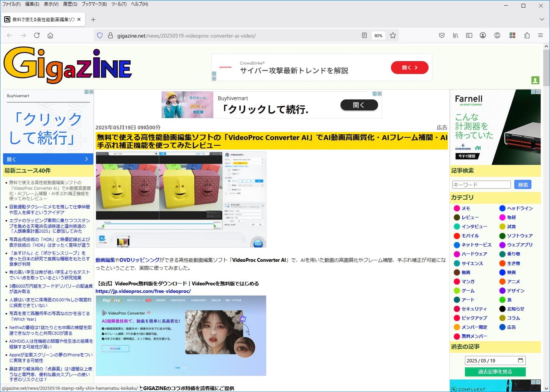This screenshot has width=550, height=392.
Task: Open the extensions puzzle menu
Action: coord(527,35)
